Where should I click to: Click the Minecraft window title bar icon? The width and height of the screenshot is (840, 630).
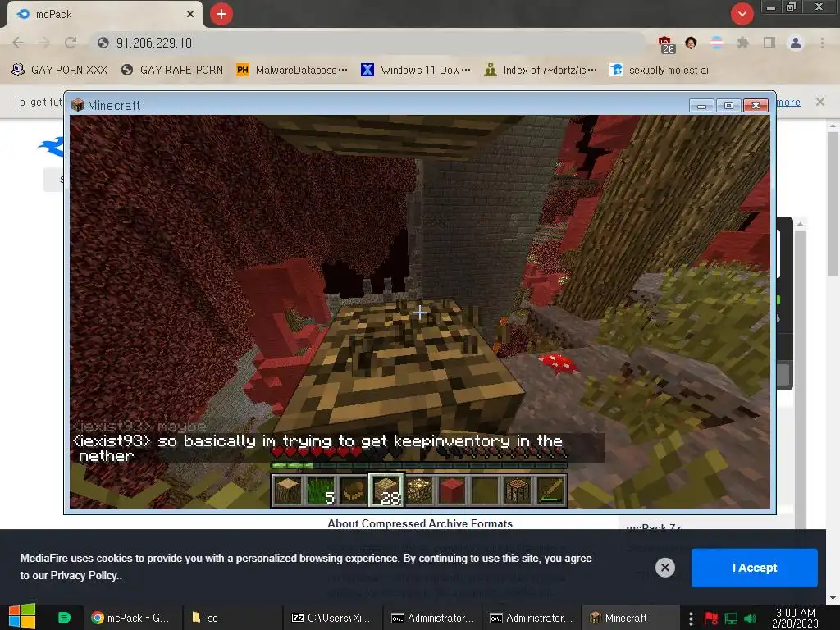(78, 105)
